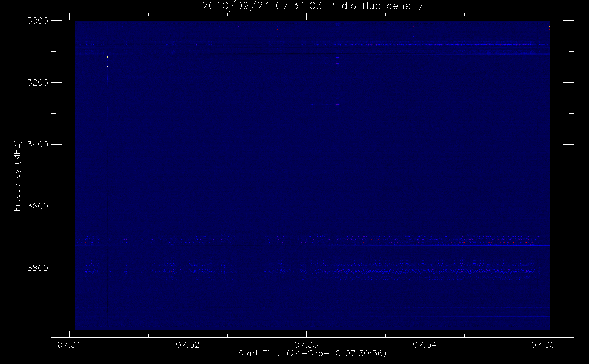Screen dimensions: 589x364
Task: Click the 3800 frequency tick label
Action: [x=38, y=268]
